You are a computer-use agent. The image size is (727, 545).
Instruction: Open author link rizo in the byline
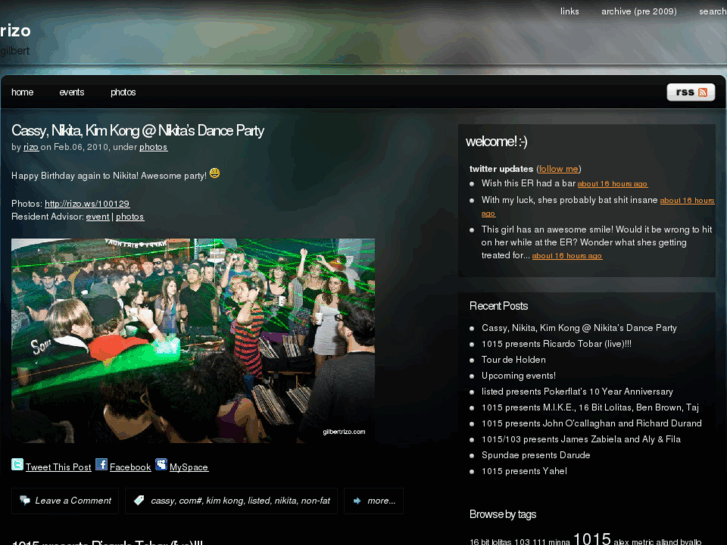click(x=31, y=147)
